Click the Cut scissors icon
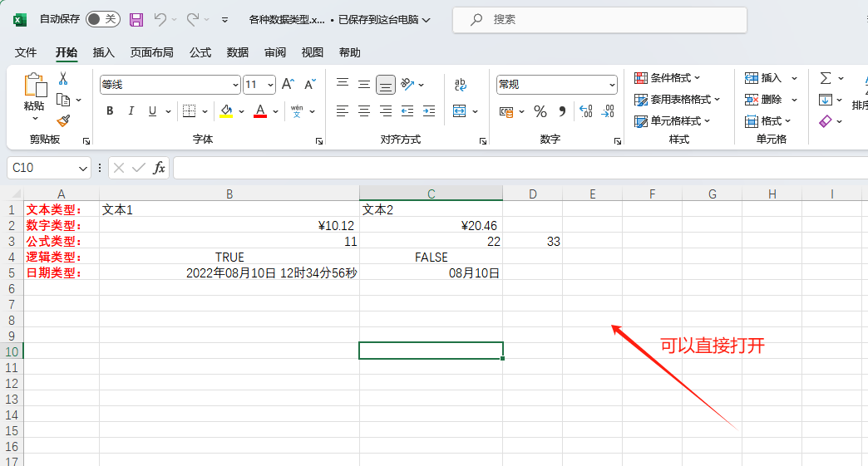The height and width of the screenshot is (466, 868). click(63, 78)
